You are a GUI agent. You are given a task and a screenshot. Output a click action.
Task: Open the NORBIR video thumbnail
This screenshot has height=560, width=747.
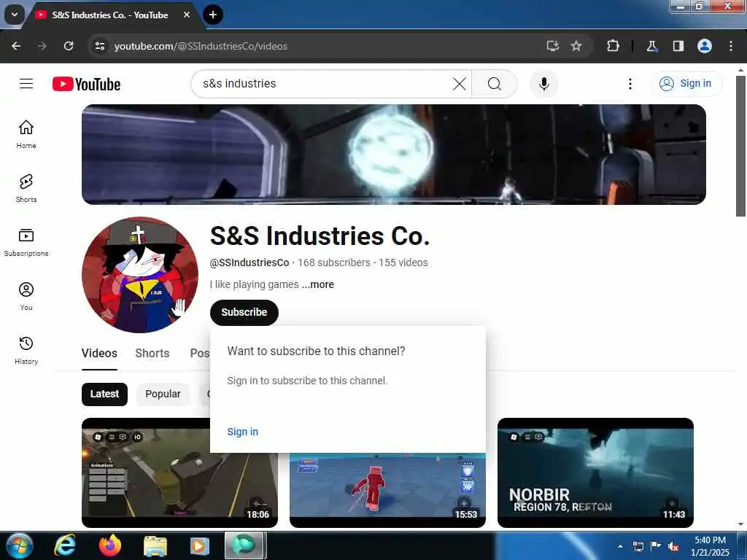point(595,472)
